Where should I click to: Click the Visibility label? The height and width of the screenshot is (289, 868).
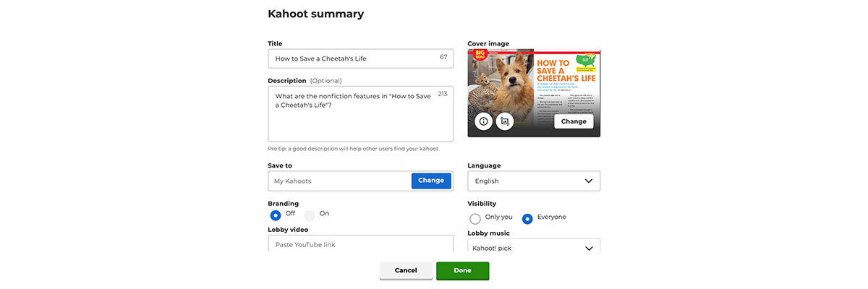pos(482,204)
